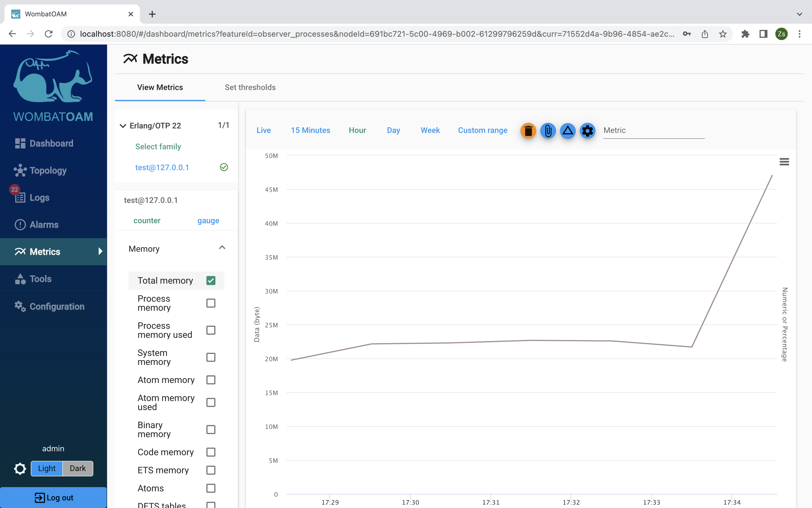Select node test@127.0.0.1 link
The height and width of the screenshot is (508, 812).
pos(162,167)
